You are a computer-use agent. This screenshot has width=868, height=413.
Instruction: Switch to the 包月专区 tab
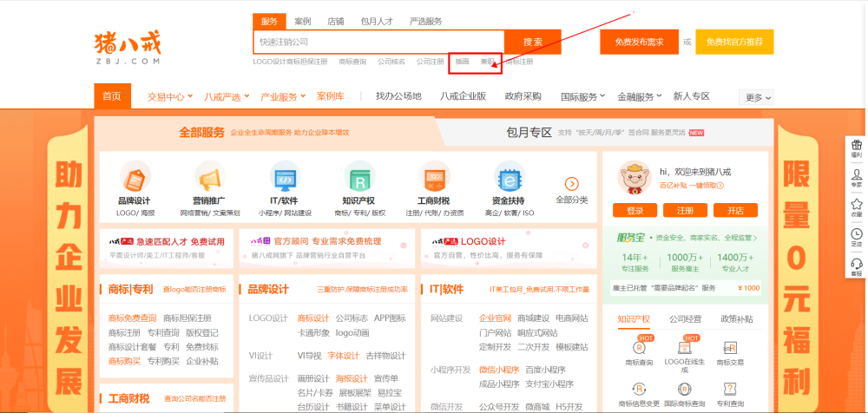click(x=604, y=132)
